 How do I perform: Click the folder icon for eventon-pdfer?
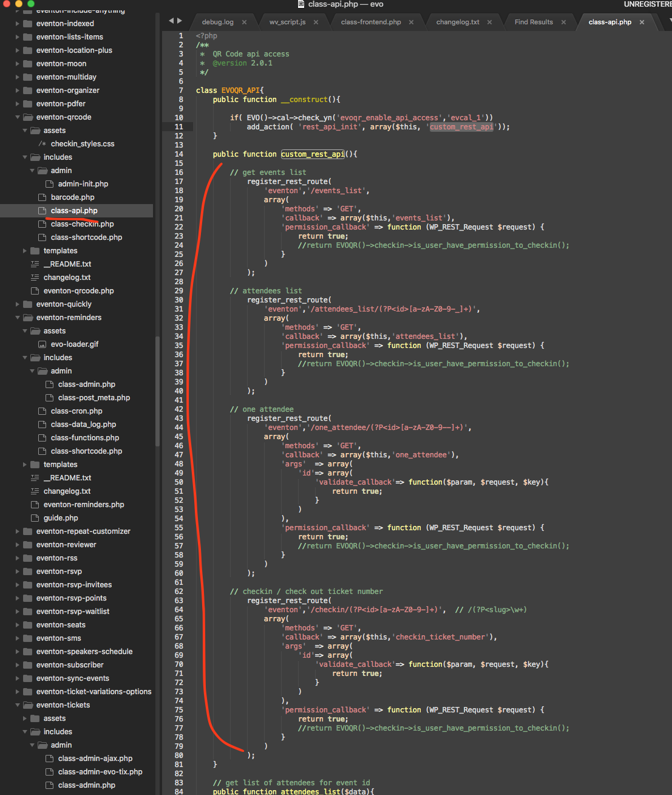tap(27, 104)
